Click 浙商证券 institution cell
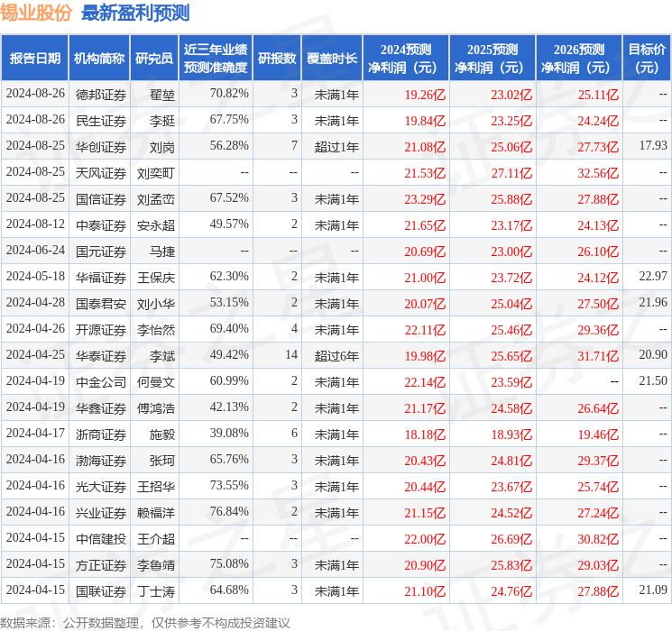The width and height of the screenshot is (672, 631). click(101, 434)
